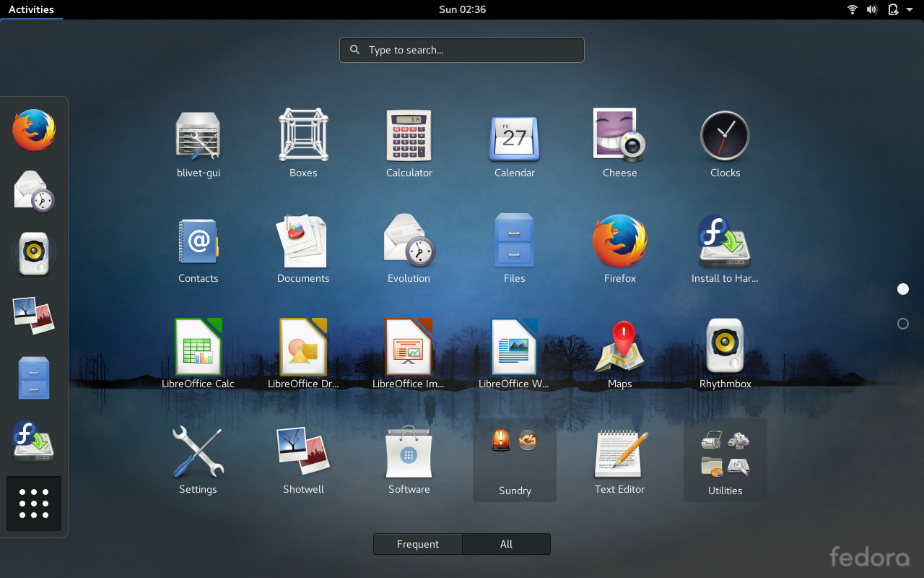
Task: Click Shotwell photos icon in the dash
Action: [x=34, y=316]
